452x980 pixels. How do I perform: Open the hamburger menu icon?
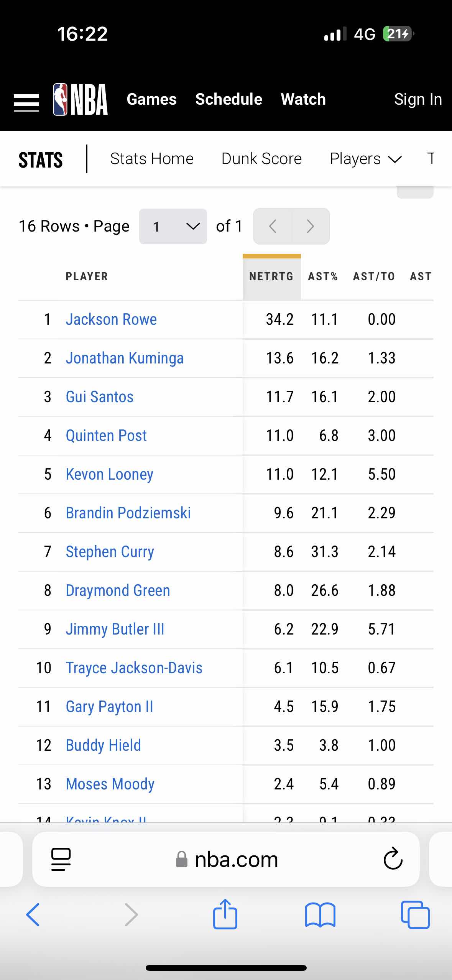coord(26,103)
